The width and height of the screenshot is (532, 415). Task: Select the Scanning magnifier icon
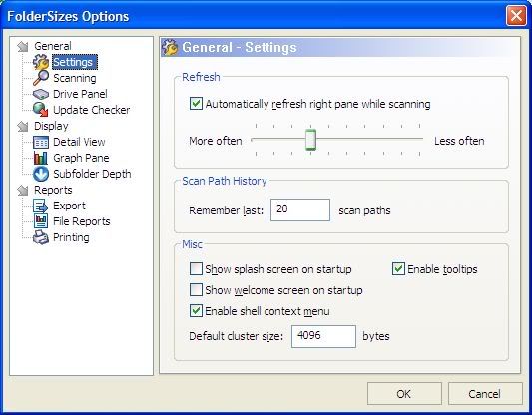41,78
